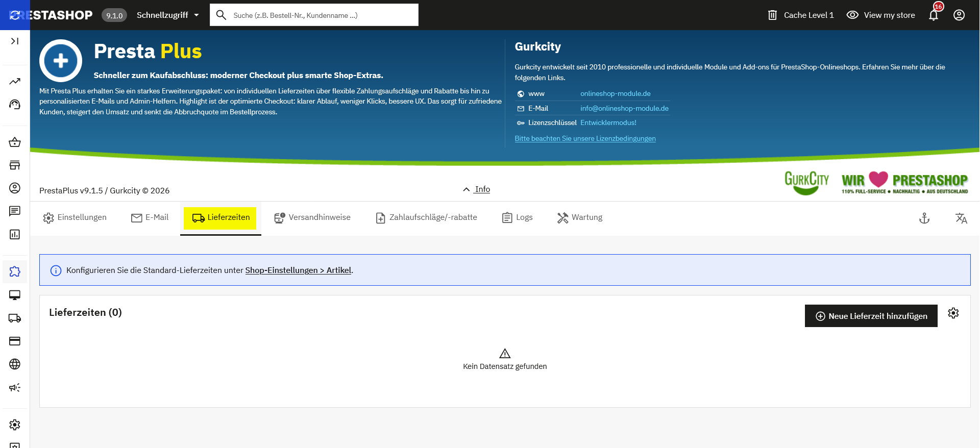The width and height of the screenshot is (980, 448).
Task: Click the translation language icon
Action: tap(961, 218)
